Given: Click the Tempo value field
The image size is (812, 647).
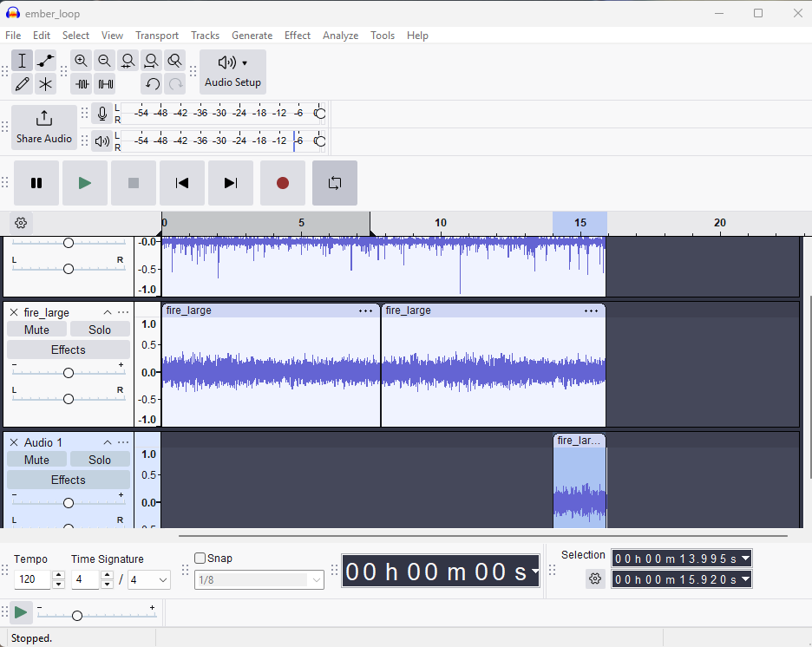Looking at the screenshot, I should click(x=33, y=580).
